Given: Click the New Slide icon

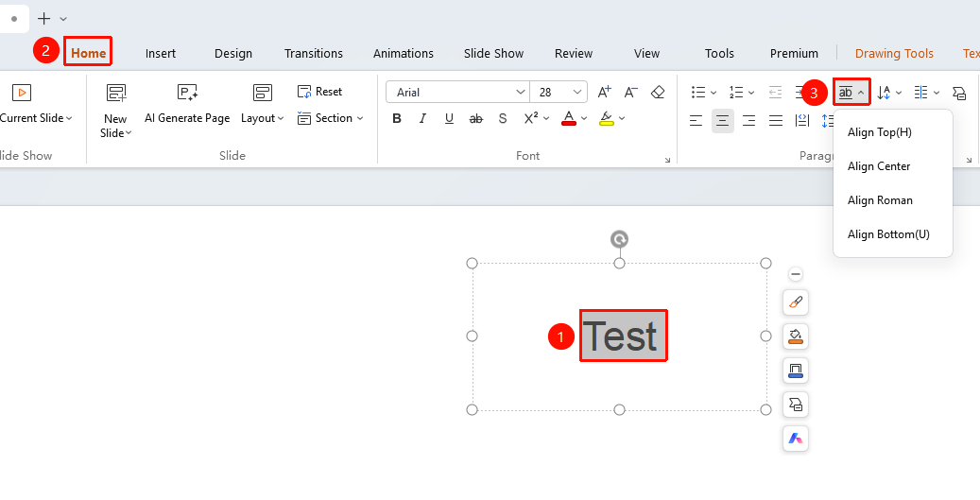Looking at the screenshot, I should pos(116,94).
